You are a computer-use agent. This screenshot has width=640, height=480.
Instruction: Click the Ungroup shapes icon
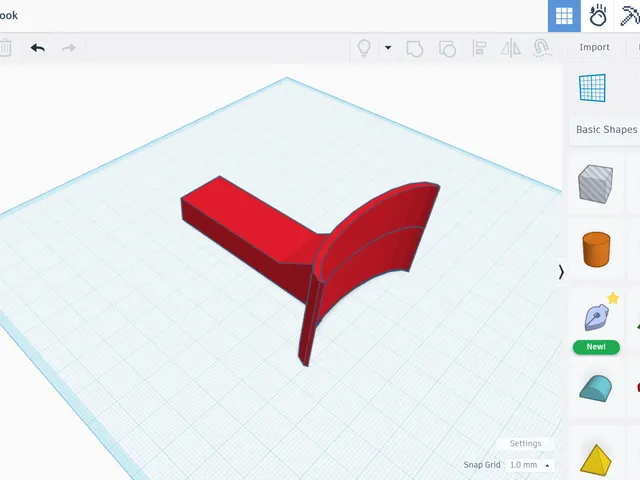click(447, 49)
